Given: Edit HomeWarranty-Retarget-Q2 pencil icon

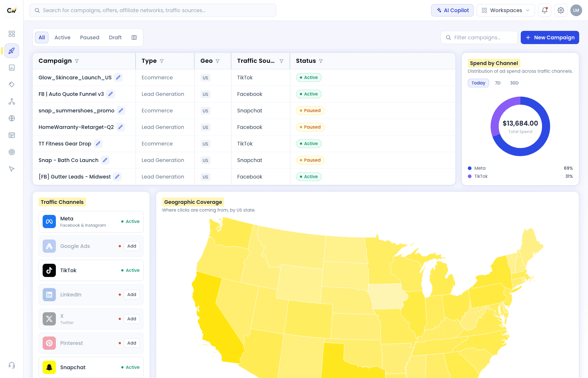Looking at the screenshot, I should coord(121,127).
